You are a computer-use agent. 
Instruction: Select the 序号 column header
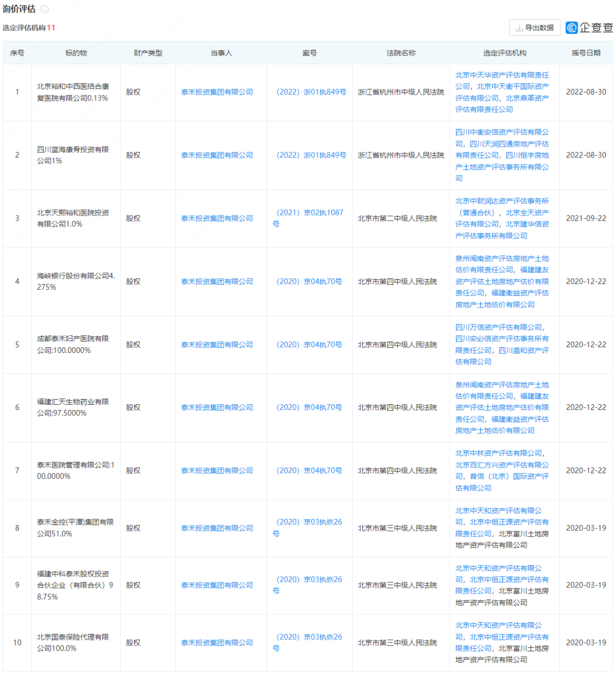point(18,52)
